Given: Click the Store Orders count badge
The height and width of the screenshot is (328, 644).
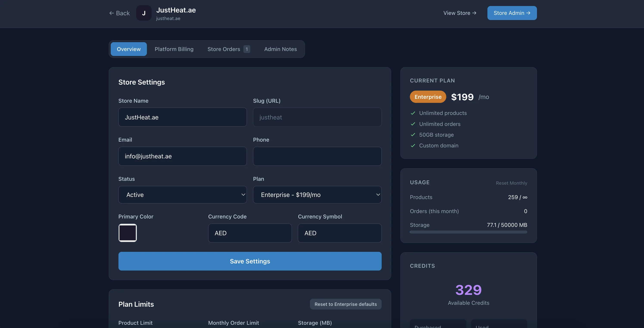Looking at the screenshot, I should (247, 49).
